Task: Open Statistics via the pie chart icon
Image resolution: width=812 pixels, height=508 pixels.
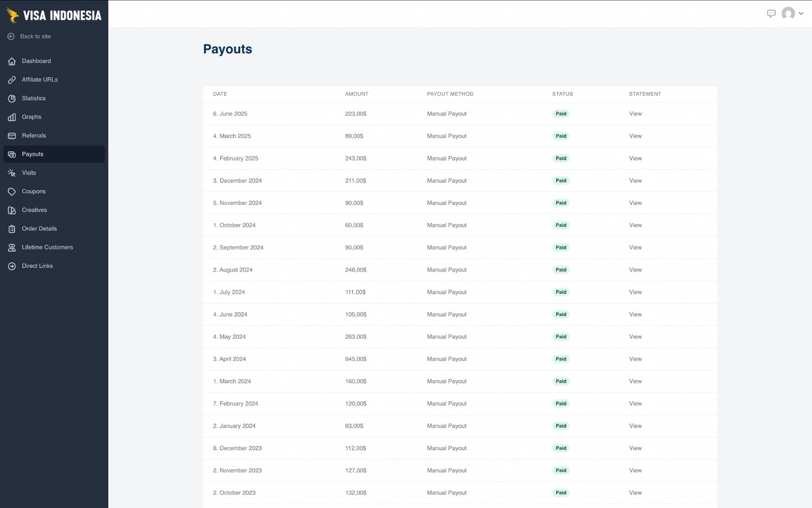Action: (11, 98)
